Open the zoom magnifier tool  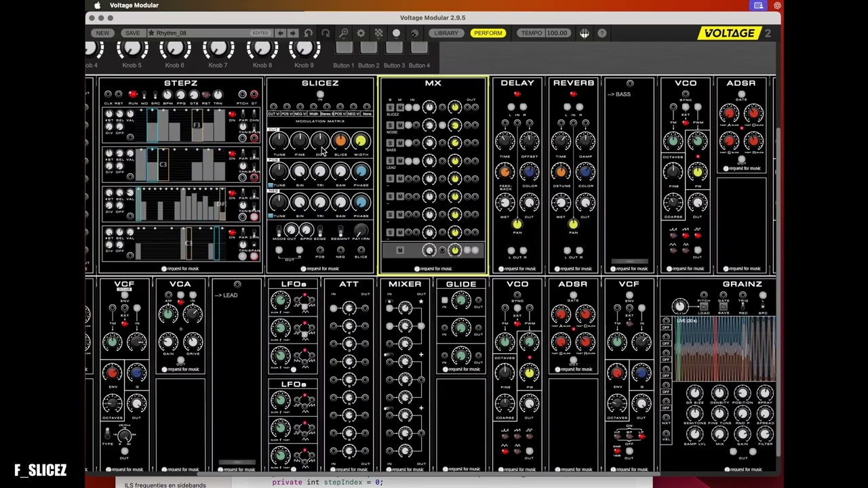344,33
